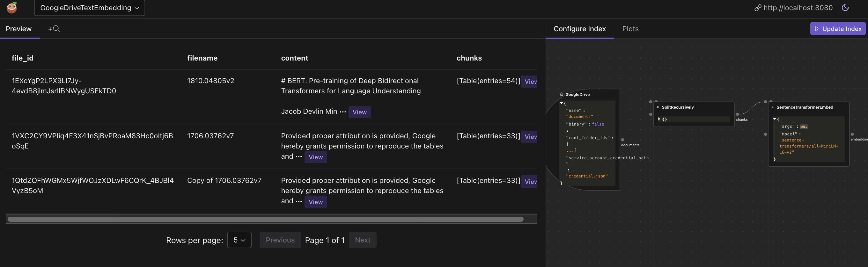Click the GoogleDrive node layers icon
Screen dimensions: 868x267
click(561, 95)
